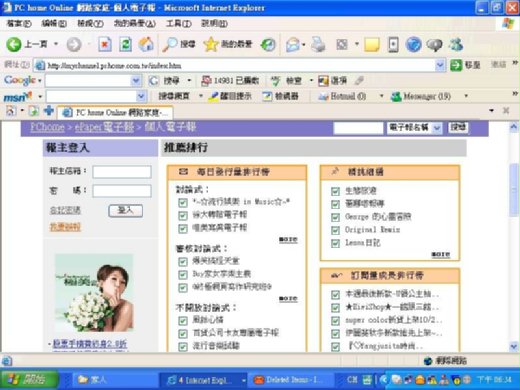The width and height of the screenshot is (520, 390).
Task: Print the page with printer icon
Action: tap(318, 44)
